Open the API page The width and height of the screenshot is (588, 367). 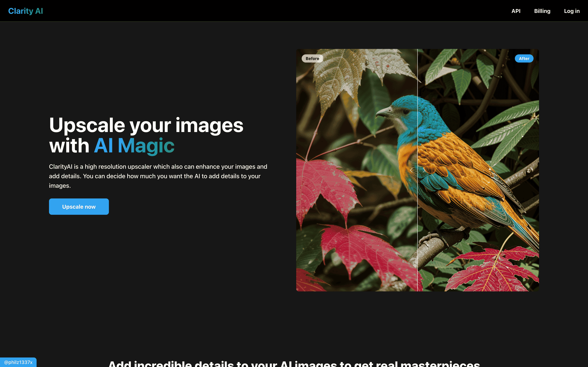point(516,11)
